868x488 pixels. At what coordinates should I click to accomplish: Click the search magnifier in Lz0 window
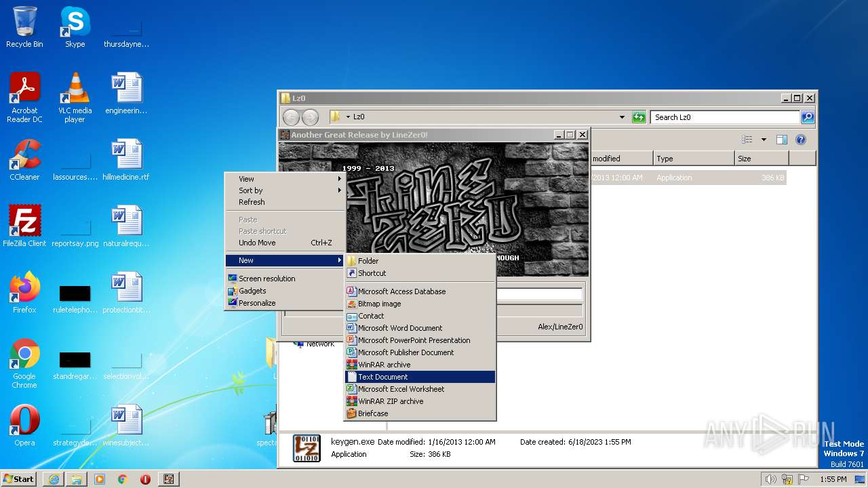pyautogui.click(x=807, y=117)
